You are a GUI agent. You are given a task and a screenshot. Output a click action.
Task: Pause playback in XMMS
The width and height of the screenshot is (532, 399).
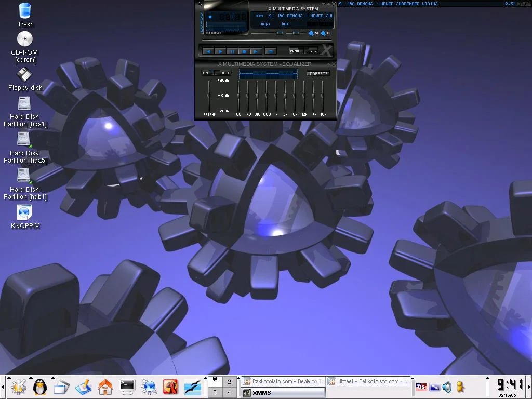[x=232, y=51]
